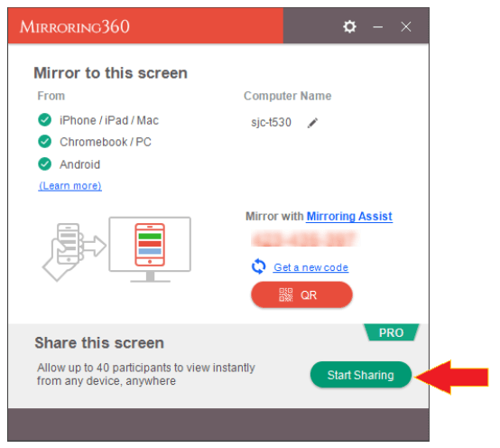Click the Mirroring360 logo

tap(75, 27)
